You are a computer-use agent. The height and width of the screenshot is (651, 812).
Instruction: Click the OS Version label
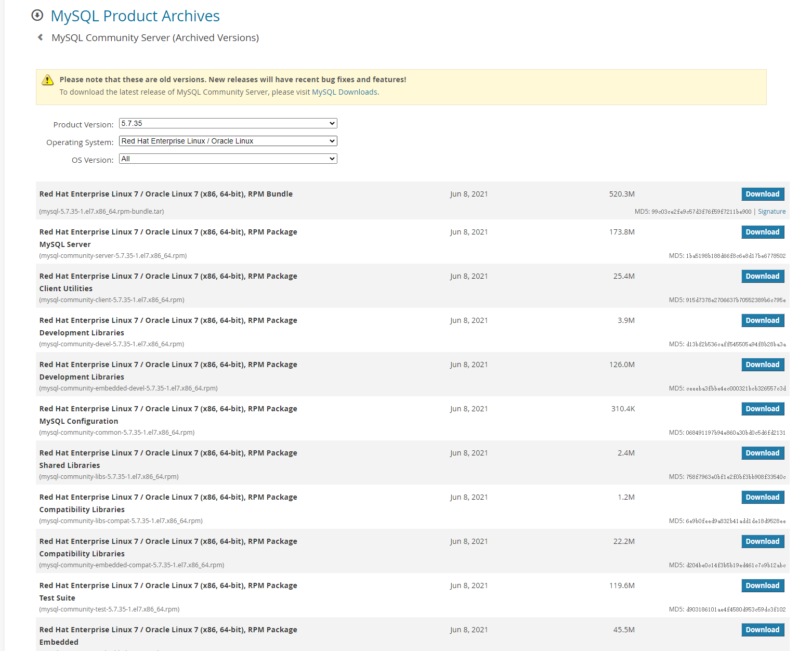(93, 160)
